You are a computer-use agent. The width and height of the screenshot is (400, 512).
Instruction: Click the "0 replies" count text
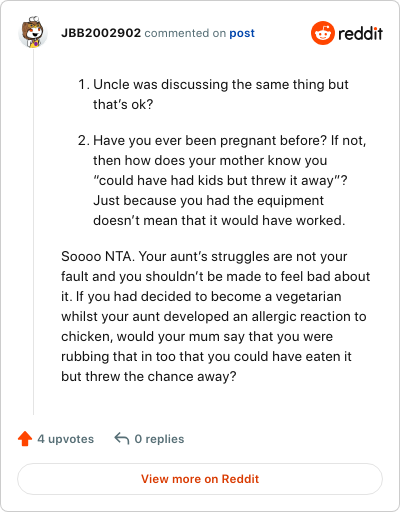[x=159, y=439]
